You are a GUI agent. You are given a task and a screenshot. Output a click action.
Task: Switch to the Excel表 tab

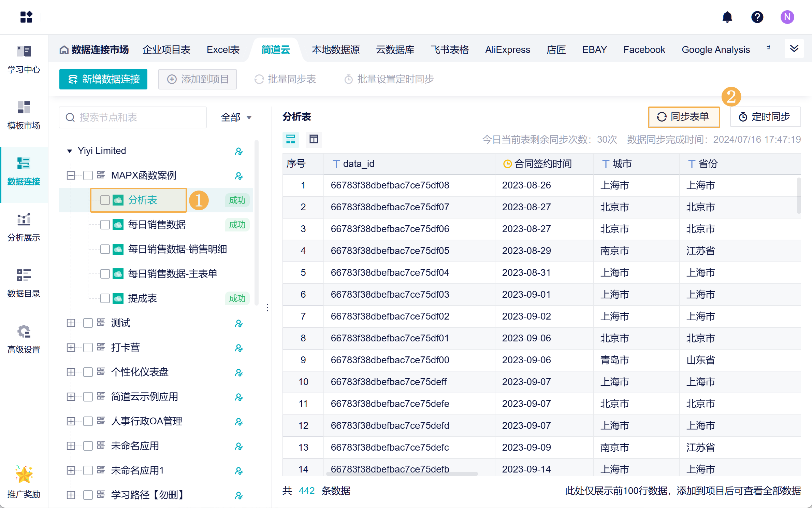point(223,50)
